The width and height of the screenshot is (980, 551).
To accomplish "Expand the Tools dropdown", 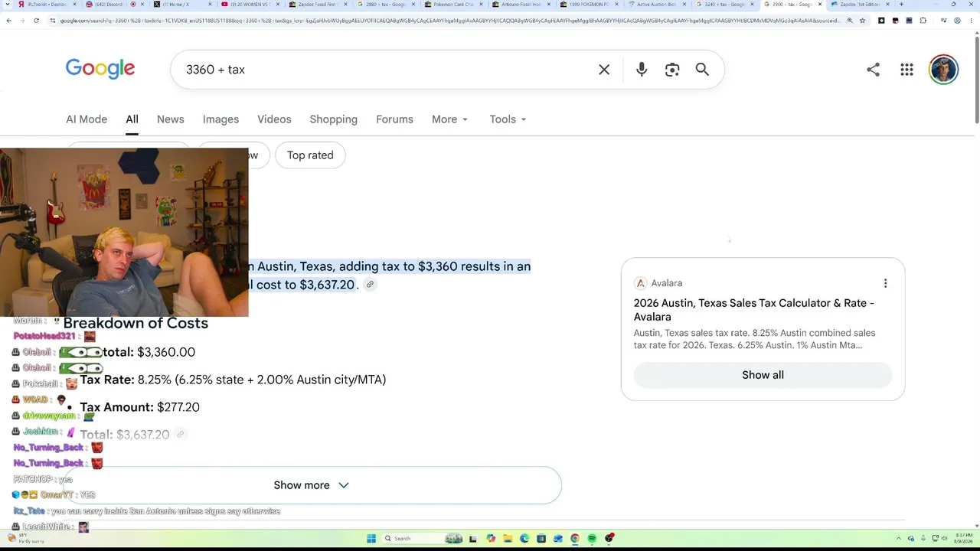I will [508, 119].
